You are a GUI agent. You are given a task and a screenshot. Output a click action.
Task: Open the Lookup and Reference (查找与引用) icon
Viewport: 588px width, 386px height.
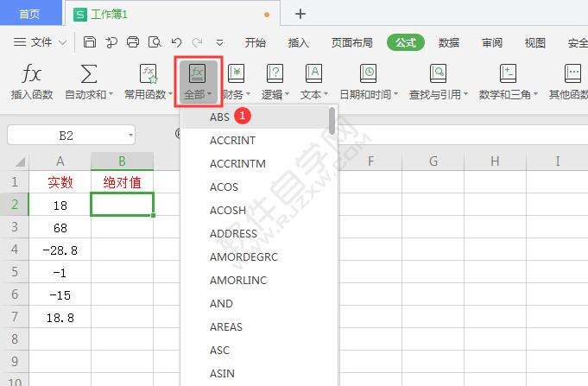[x=438, y=73]
